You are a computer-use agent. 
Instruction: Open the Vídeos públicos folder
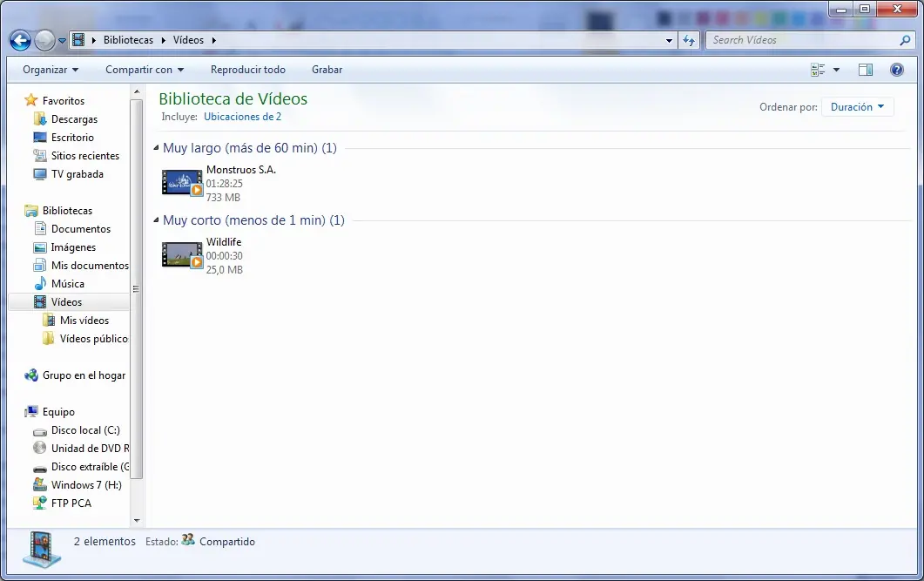(93, 338)
